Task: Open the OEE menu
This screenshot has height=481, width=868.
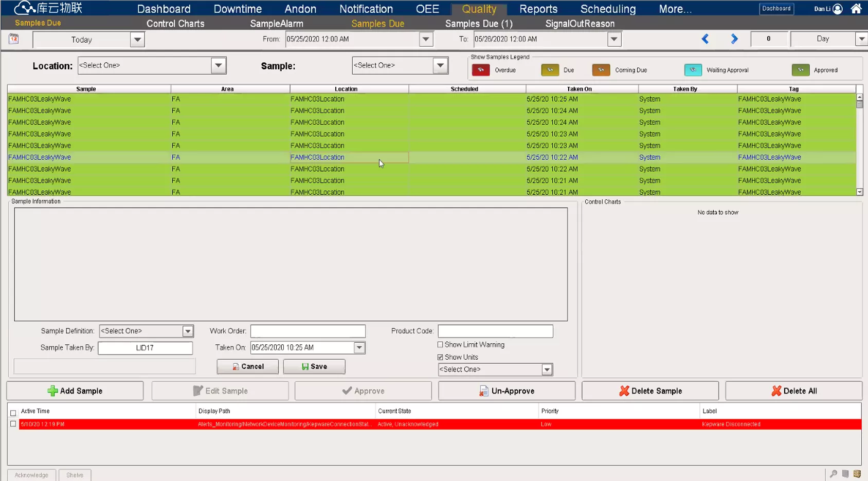Action: (x=427, y=9)
